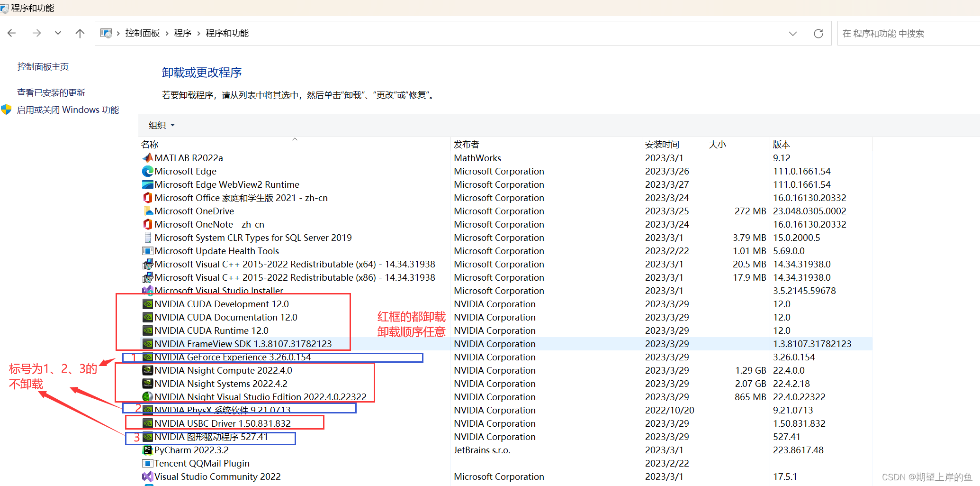
Task: Open 查看已安装的更新 link
Action: coord(51,92)
